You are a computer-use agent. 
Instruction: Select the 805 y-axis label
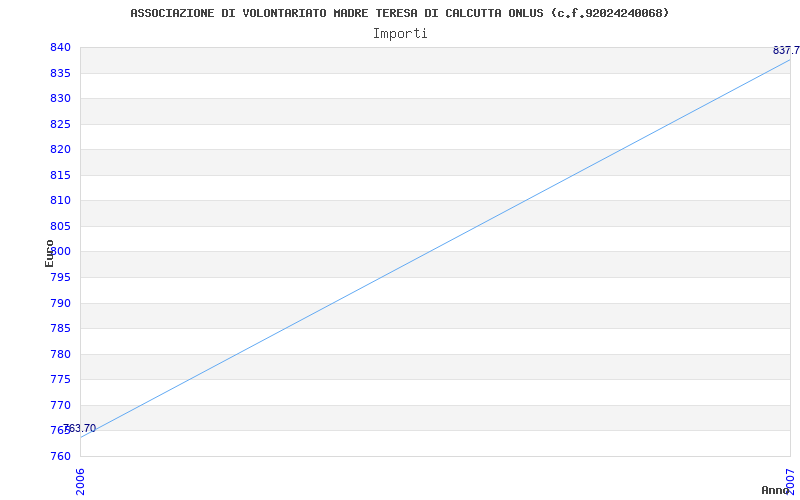60,226
